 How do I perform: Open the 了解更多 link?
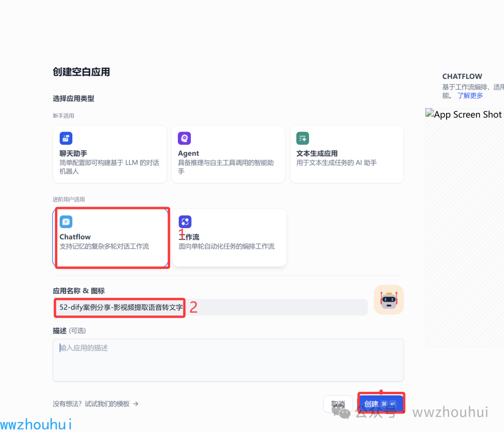(x=470, y=96)
